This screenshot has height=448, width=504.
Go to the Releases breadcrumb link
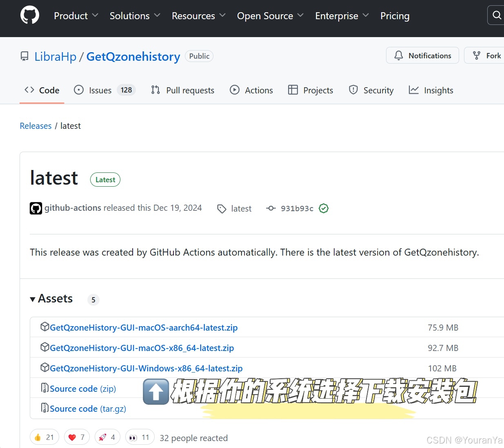point(36,126)
